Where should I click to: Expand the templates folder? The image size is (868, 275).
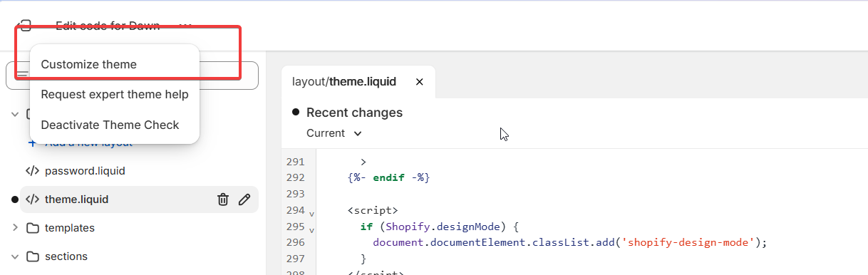[15, 228]
